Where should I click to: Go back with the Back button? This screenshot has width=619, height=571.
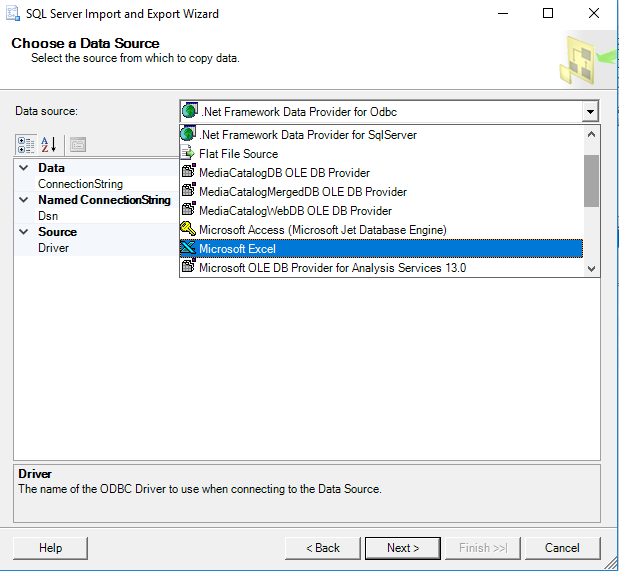(x=323, y=548)
